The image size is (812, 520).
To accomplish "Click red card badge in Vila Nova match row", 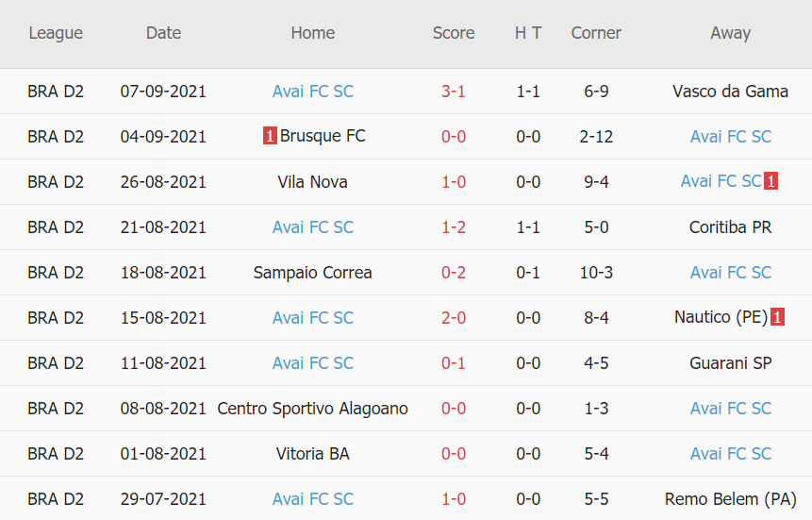I will (x=771, y=182).
